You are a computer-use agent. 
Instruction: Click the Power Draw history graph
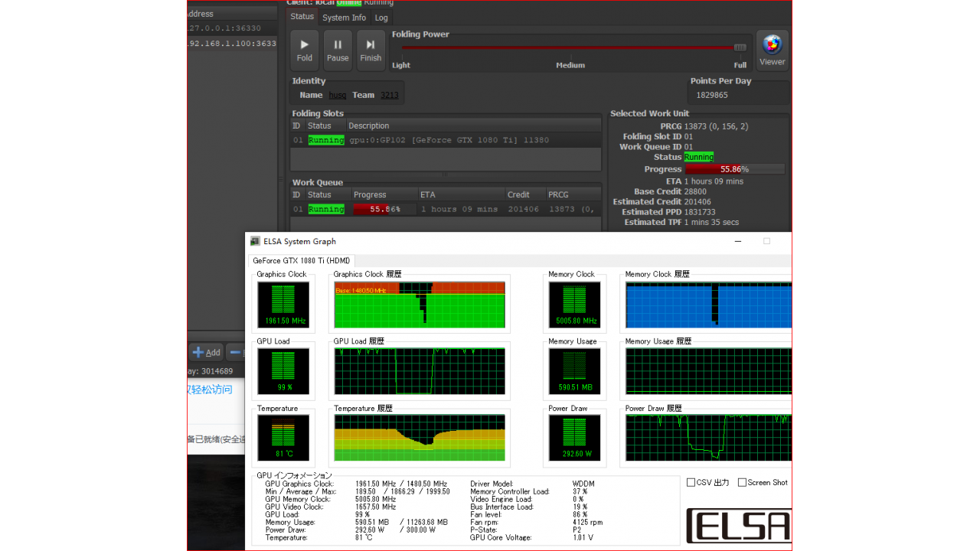tap(708, 439)
